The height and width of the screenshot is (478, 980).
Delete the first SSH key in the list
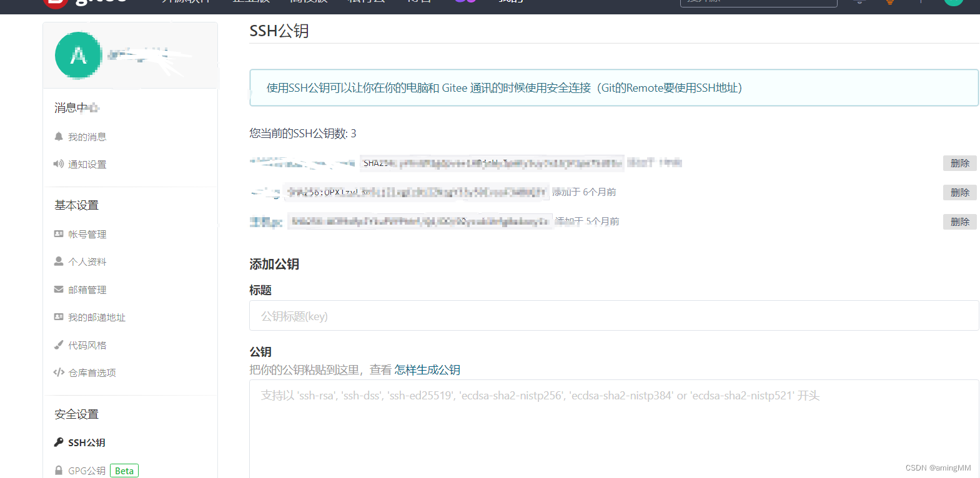click(959, 163)
